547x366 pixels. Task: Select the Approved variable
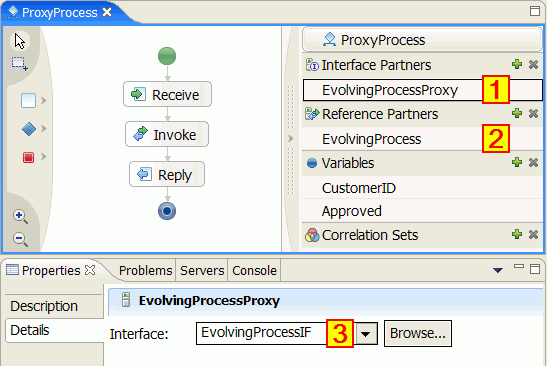[x=422, y=211]
